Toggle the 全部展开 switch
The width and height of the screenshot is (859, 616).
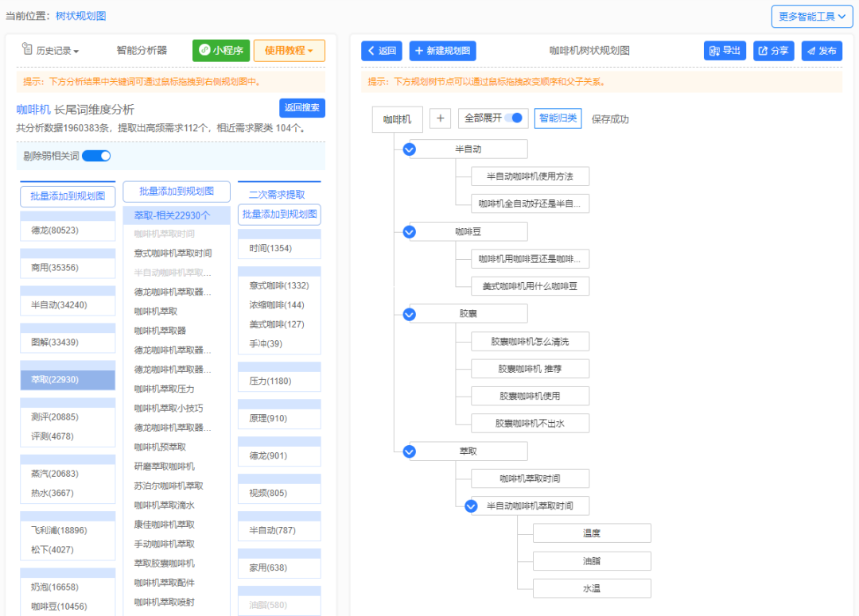tap(514, 118)
